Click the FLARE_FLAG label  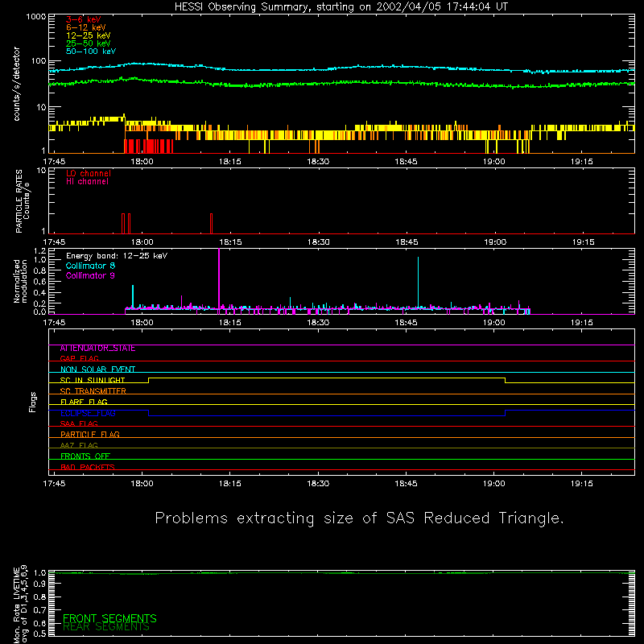84,402
